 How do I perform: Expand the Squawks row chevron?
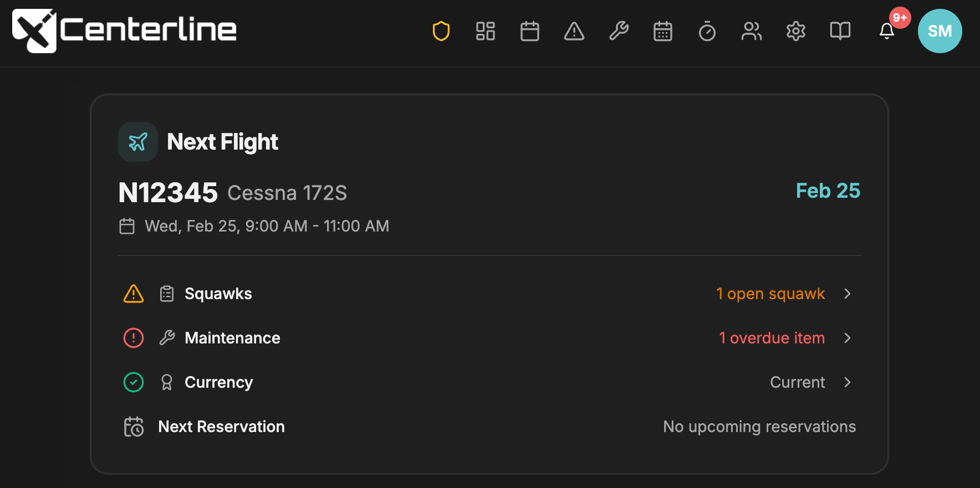[847, 294]
